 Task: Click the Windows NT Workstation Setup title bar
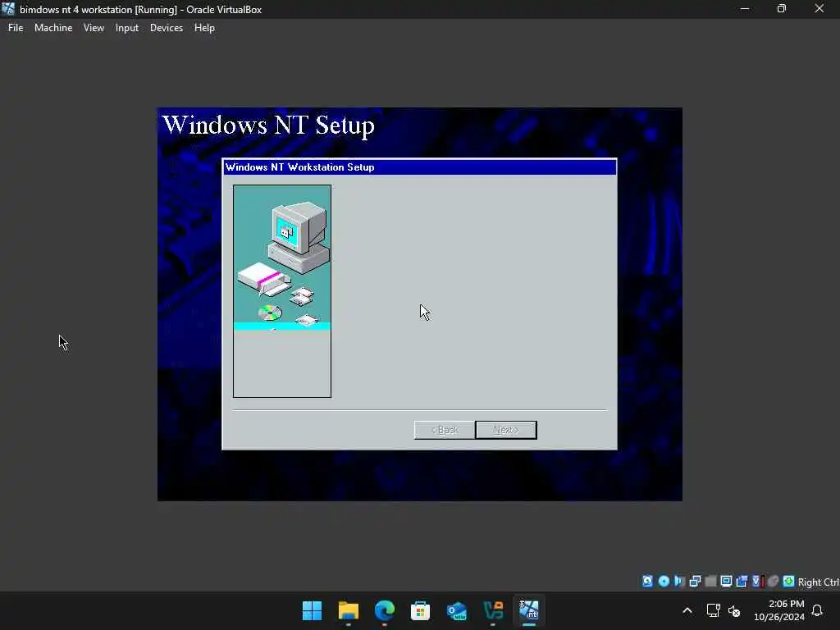tap(419, 167)
